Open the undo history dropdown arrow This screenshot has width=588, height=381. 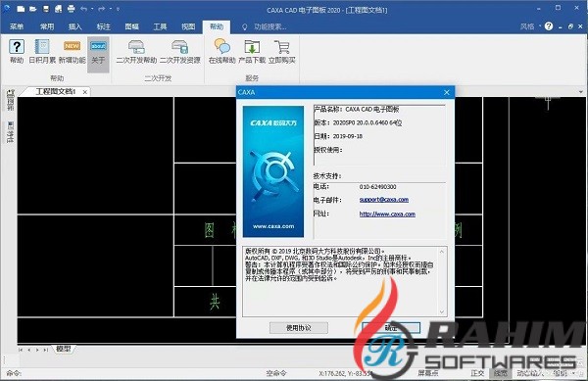[x=92, y=9]
